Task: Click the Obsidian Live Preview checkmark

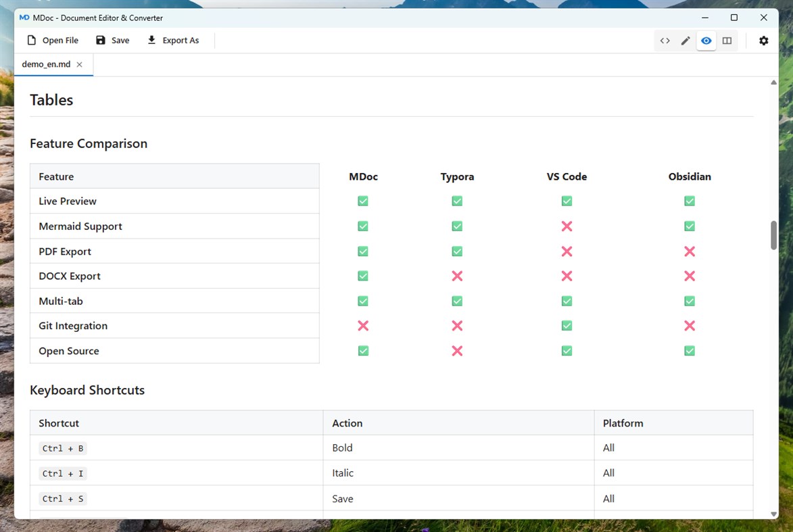Action: [x=690, y=201]
